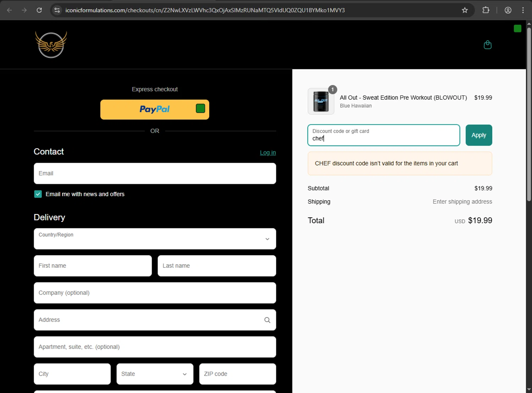Click the green square on PayPal button
This screenshot has height=393, width=532.
coord(200,108)
